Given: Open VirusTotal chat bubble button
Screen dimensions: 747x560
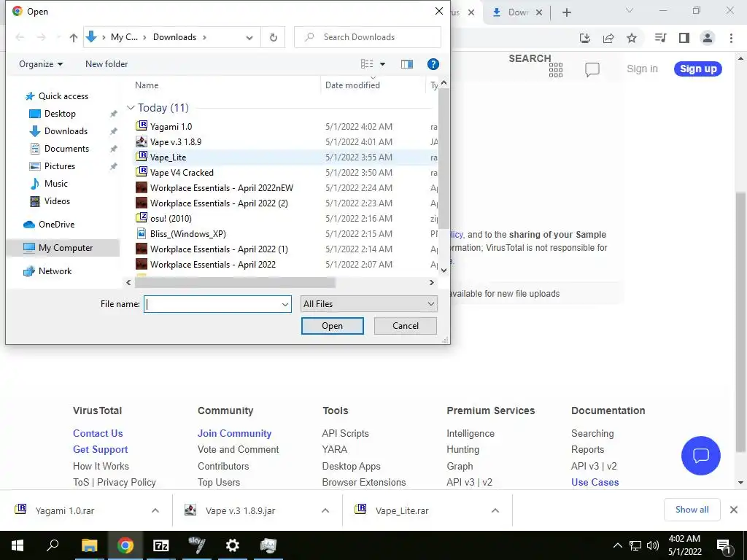Looking at the screenshot, I should pyautogui.click(x=701, y=456).
